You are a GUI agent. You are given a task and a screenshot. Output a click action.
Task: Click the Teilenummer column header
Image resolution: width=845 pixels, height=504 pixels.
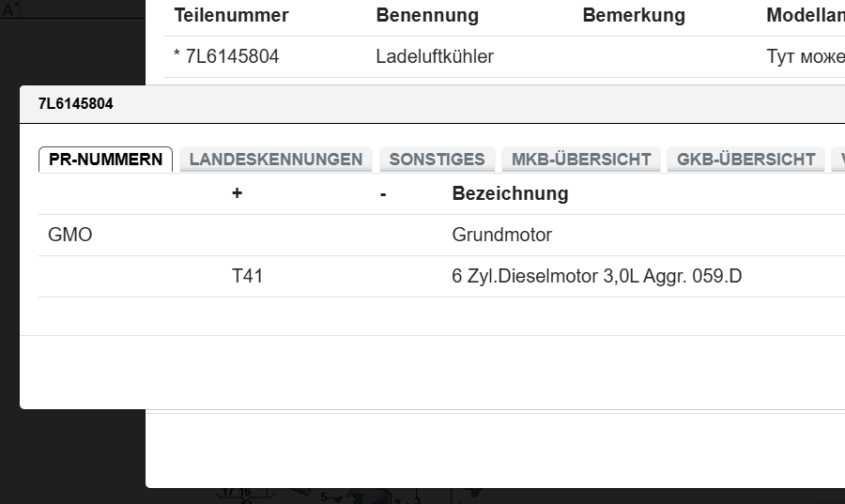tap(231, 16)
